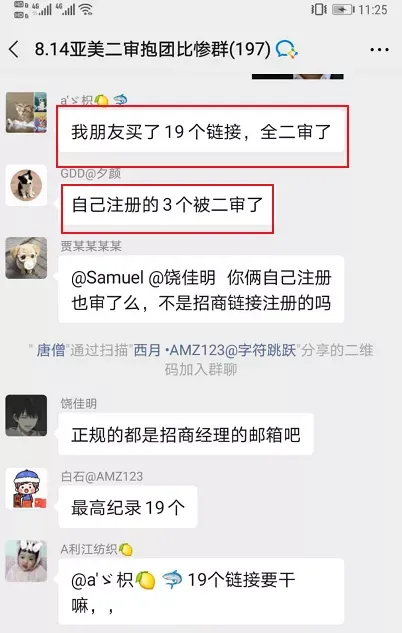This screenshot has height=633, width=402.
Task: Open 贾某某某某's dog avatar profile
Action: pyautogui.click(x=26, y=258)
